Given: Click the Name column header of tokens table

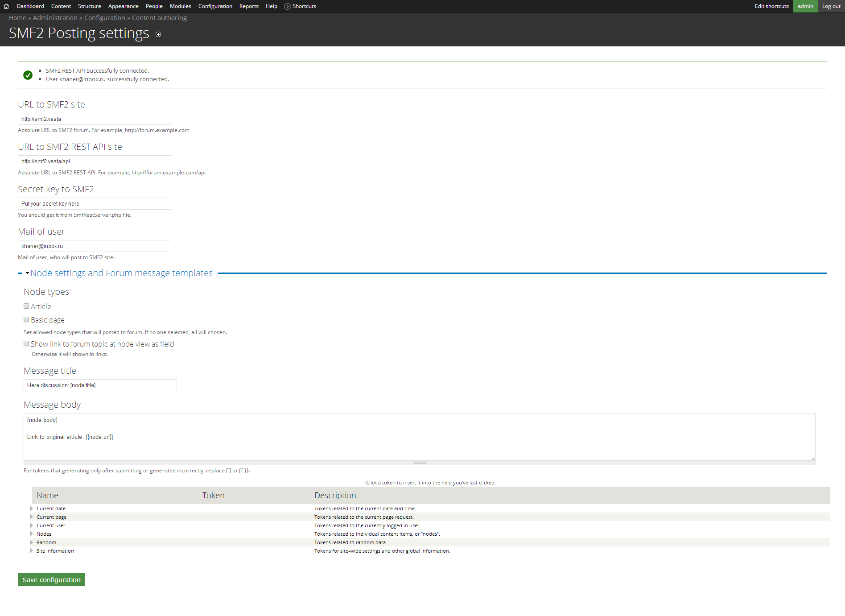Looking at the screenshot, I should [47, 496].
